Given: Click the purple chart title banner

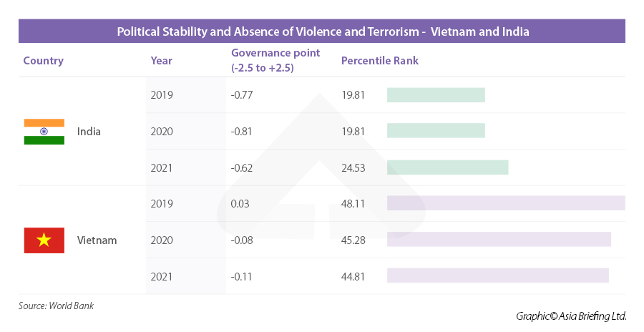Looking at the screenshot, I should click(x=322, y=32).
